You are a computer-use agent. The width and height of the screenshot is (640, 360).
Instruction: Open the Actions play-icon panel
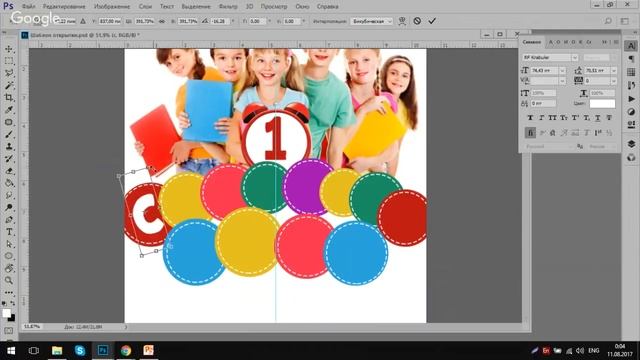(x=631, y=99)
